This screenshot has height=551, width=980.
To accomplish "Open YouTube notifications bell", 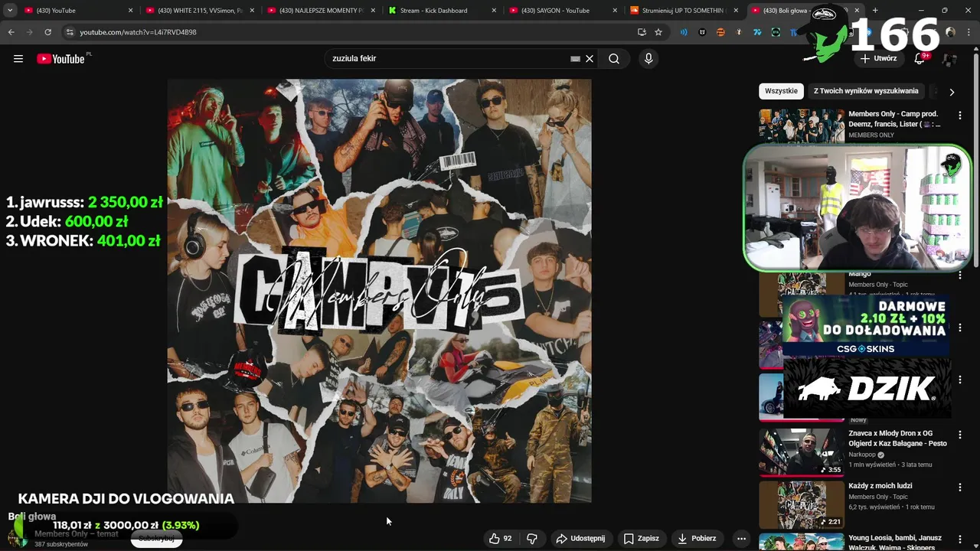I will [920, 59].
